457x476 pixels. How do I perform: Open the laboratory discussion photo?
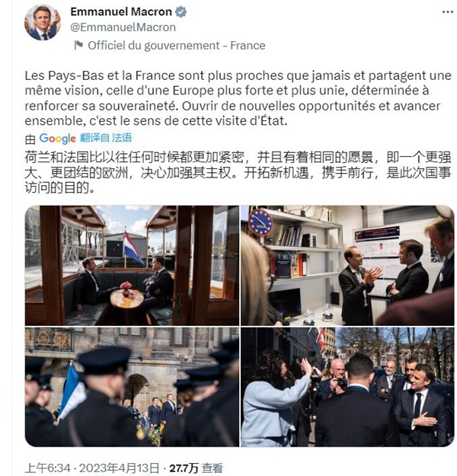pos(347,265)
